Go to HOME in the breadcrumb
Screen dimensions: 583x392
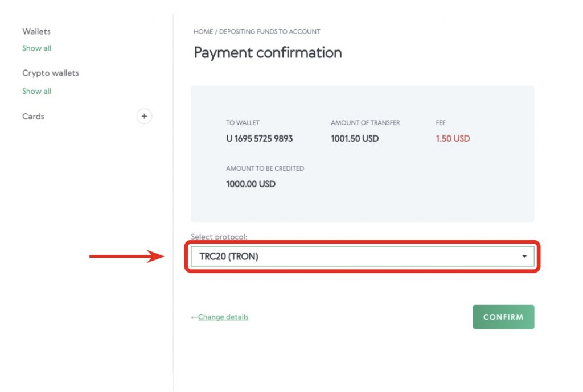pyautogui.click(x=203, y=31)
